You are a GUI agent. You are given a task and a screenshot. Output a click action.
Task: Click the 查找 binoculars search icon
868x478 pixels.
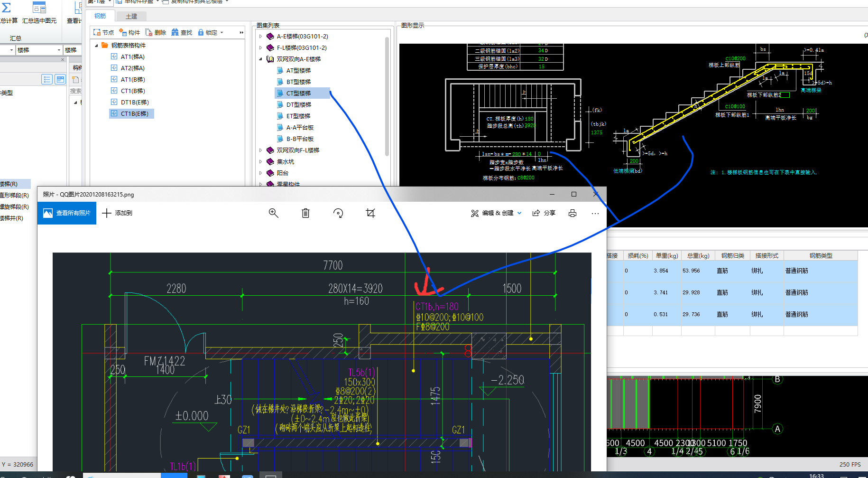175,32
